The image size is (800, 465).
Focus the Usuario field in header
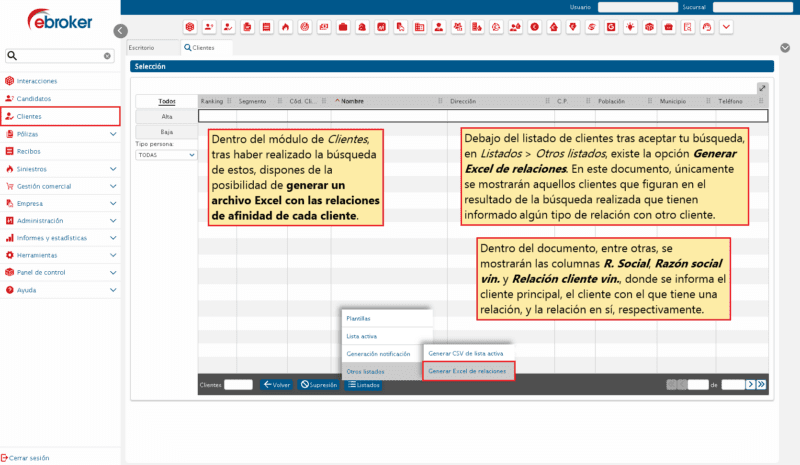[638, 7]
